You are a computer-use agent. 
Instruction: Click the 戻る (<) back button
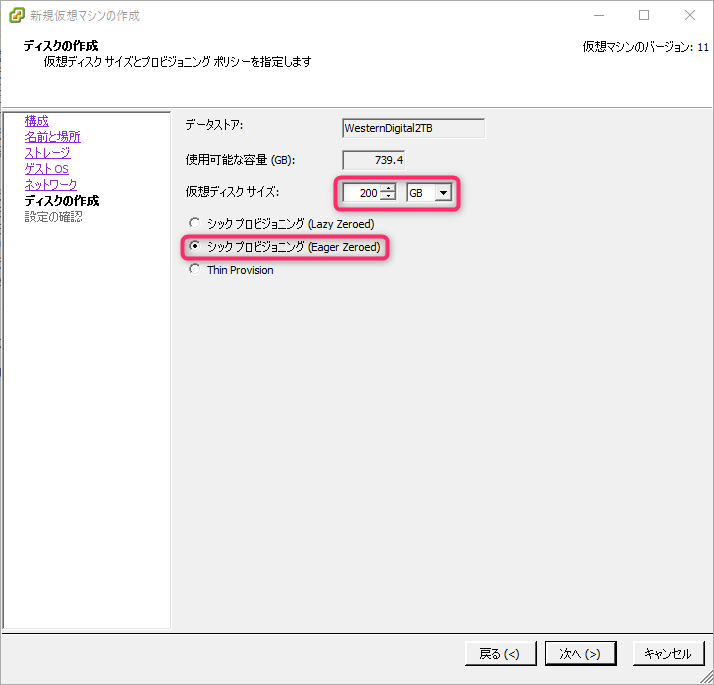coord(500,654)
